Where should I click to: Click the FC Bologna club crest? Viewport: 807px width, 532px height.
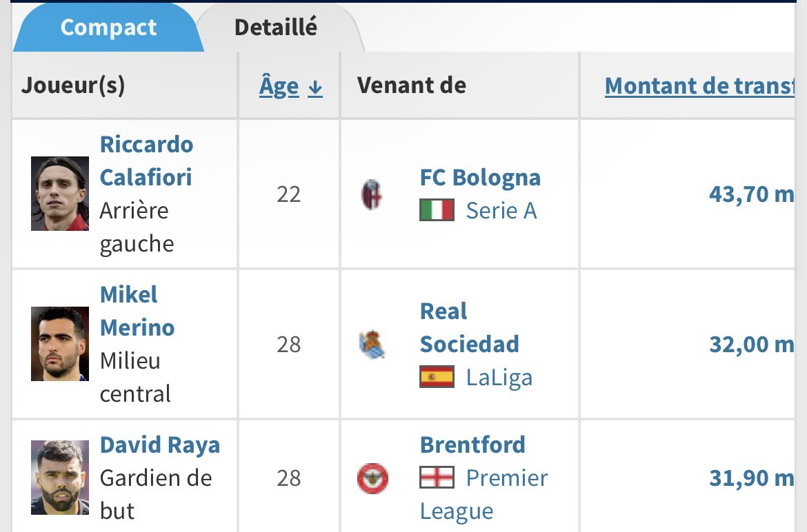coord(372,194)
